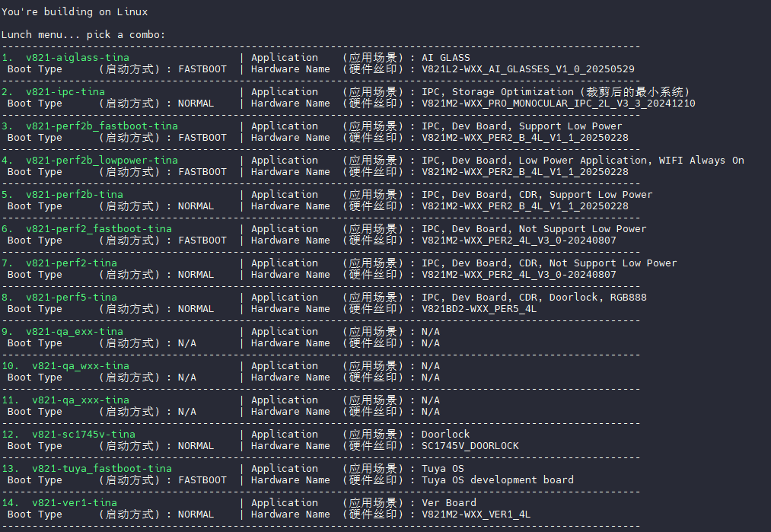Select the v821-qa_exx-tina entry
The height and width of the screenshot is (532, 771).
coord(74,332)
